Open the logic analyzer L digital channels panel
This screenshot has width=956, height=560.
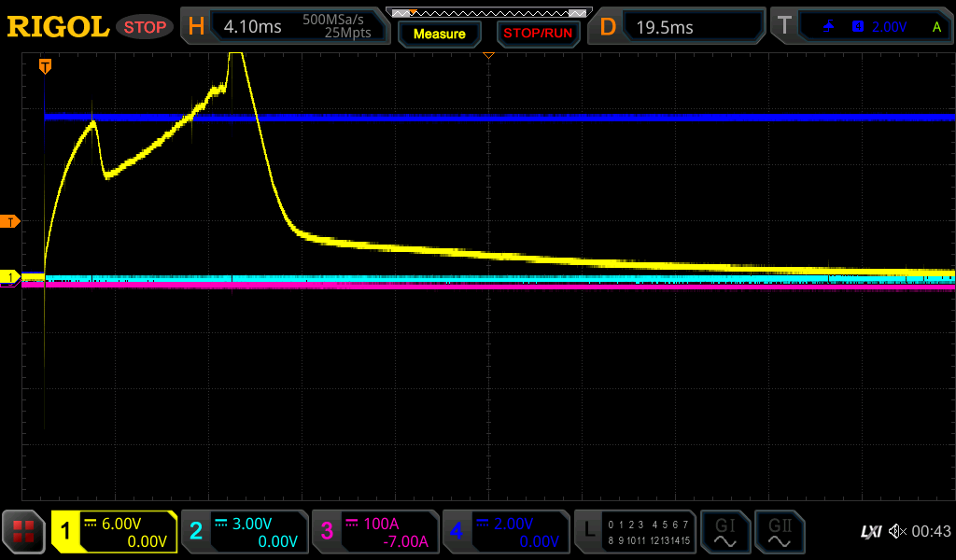[635, 532]
